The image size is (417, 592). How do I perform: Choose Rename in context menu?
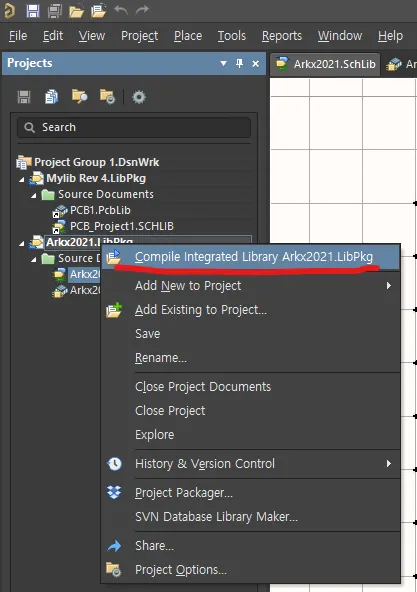pyautogui.click(x=251, y=358)
